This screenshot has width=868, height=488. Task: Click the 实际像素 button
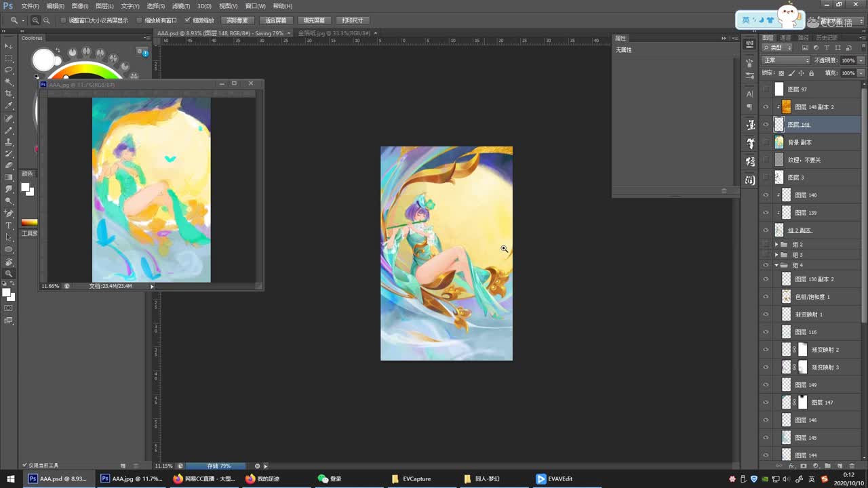(237, 20)
